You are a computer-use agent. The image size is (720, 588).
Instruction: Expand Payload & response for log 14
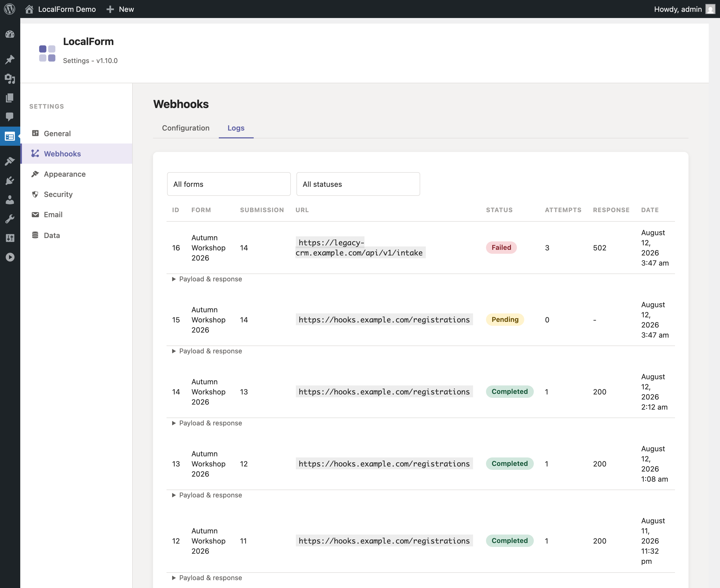[207, 423]
